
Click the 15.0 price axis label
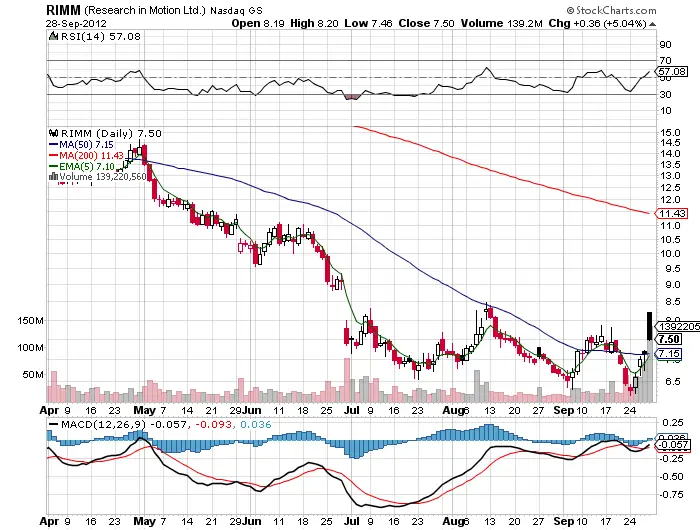click(x=670, y=133)
